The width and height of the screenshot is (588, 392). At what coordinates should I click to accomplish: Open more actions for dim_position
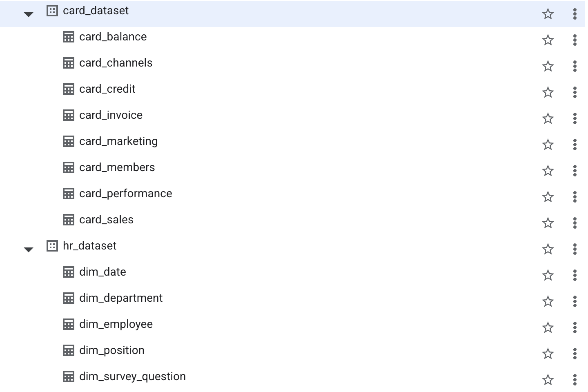pyautogui.click(x=575, y=354)
